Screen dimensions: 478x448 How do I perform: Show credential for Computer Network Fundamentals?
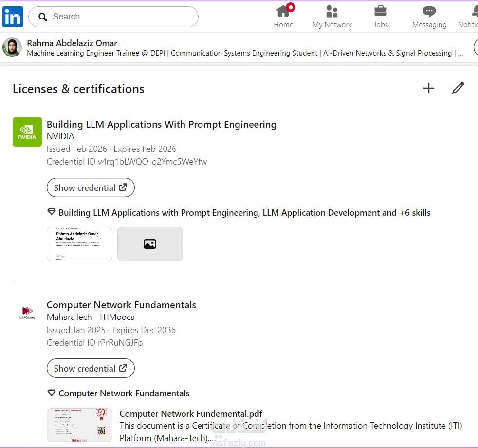pos(91,368)
